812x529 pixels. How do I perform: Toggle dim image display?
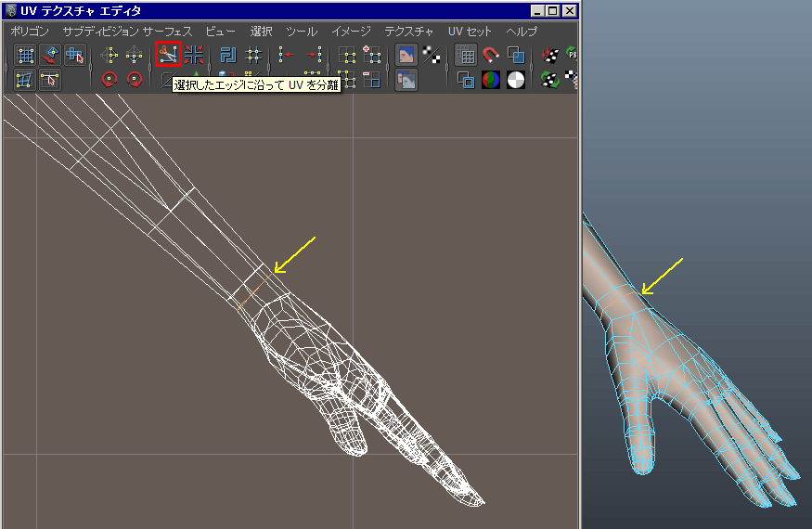[406, 80]
